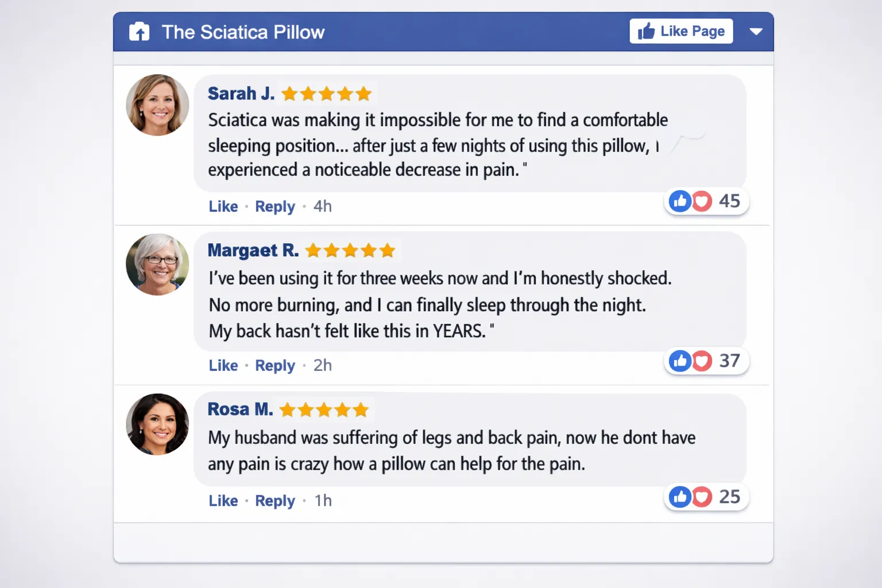
Task: Toggle like on Margaet R.'s comment
Action: click(x=223, y=365)
